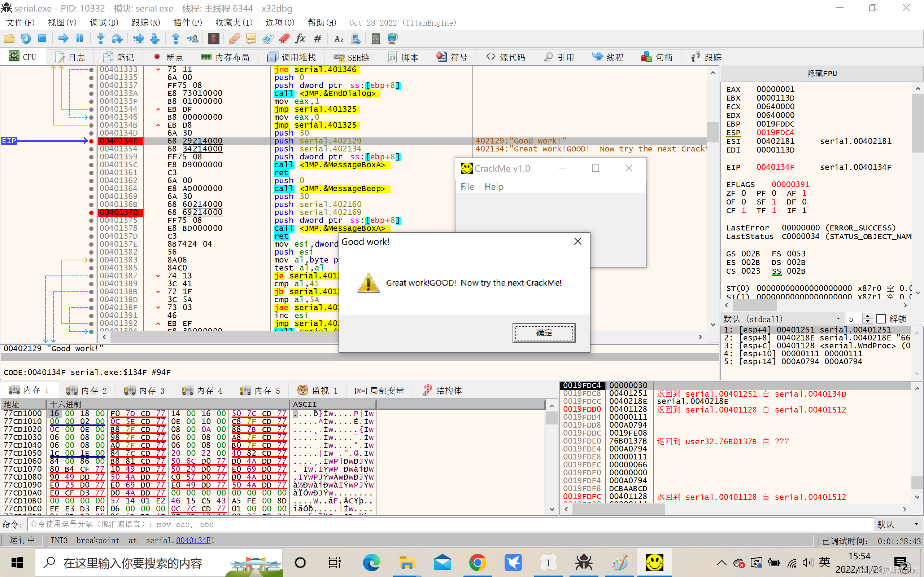This screenshot has height=577, width=924.
Task: Click 确定 button to dismiss dialog
Action: pyautogui.click(x=544, y=332)
